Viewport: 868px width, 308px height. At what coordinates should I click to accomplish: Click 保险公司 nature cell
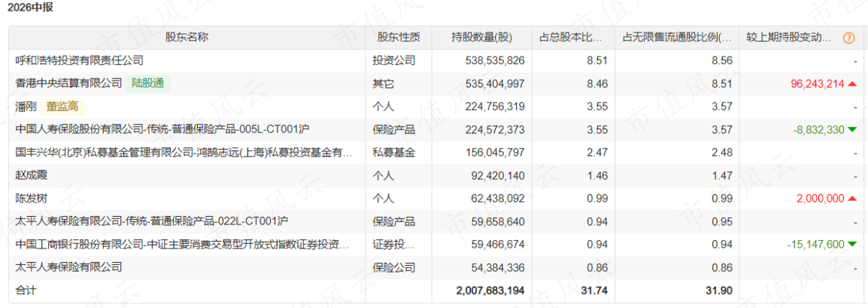tap(393, 267)
